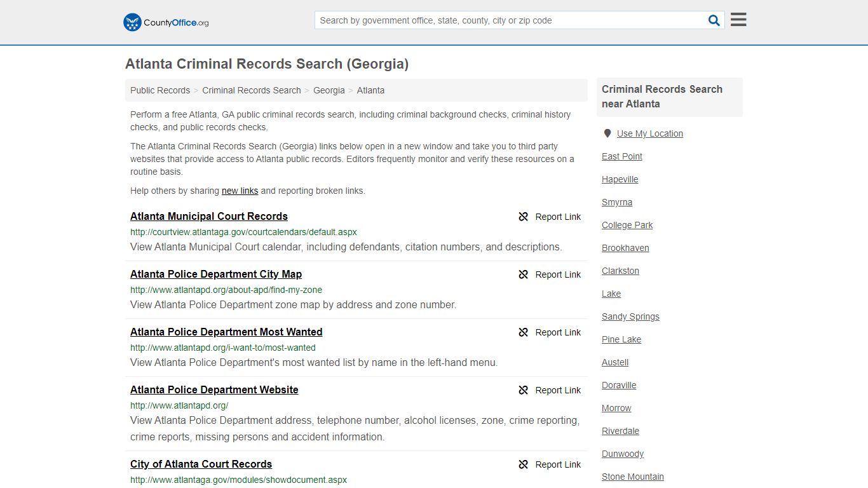Viewport: 868px width, 488px height.
Task: Open Atlanta Police Department Most Wanted title
Action: (x=226, y=332)
